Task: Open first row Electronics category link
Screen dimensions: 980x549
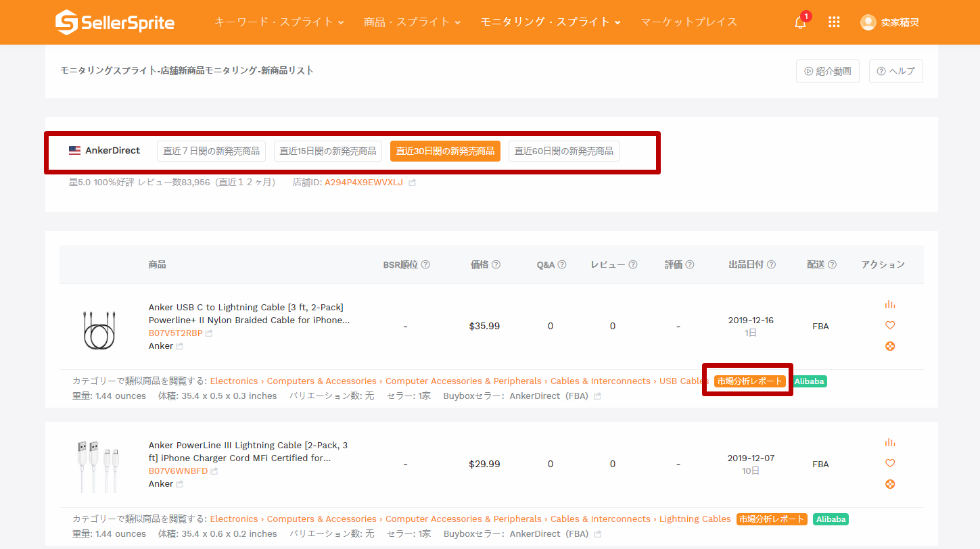Action: click(234, 381)
